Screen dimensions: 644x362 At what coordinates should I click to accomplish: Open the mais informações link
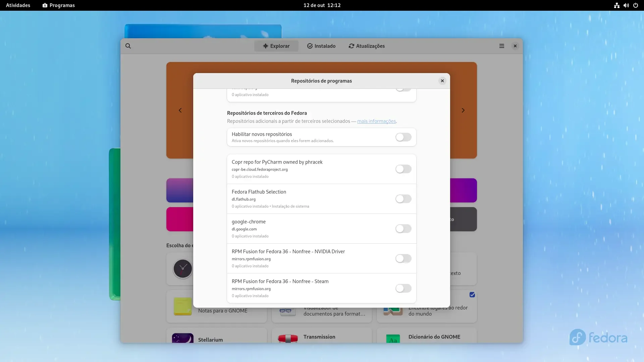click(x=376, y=121)
